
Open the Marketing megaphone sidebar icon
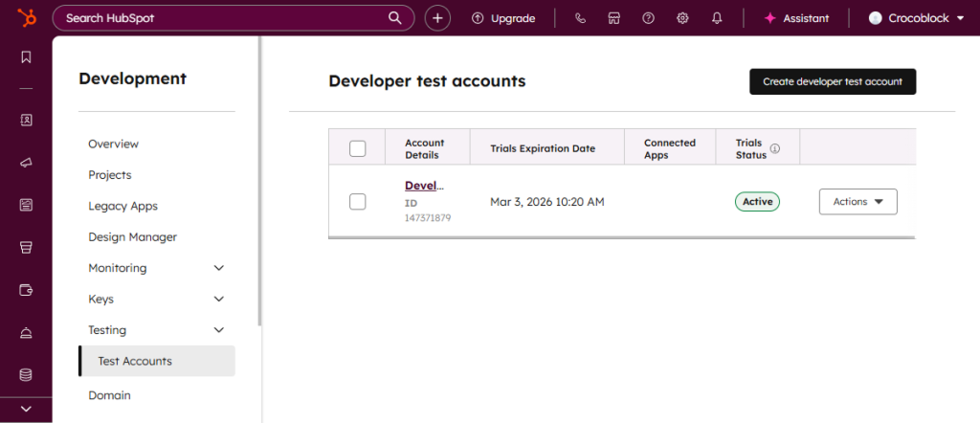click(26, 163)
